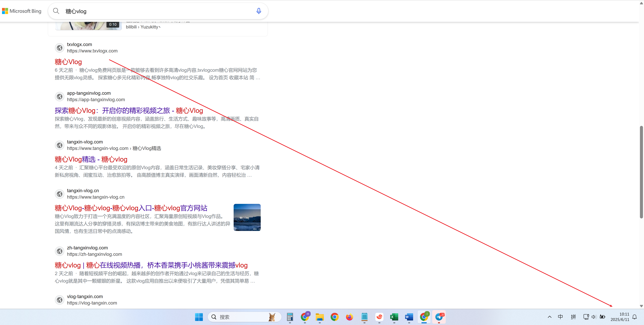Open File Explorer from the taskbar
This screenshot has width=644, height=325.
coord(319,317)
